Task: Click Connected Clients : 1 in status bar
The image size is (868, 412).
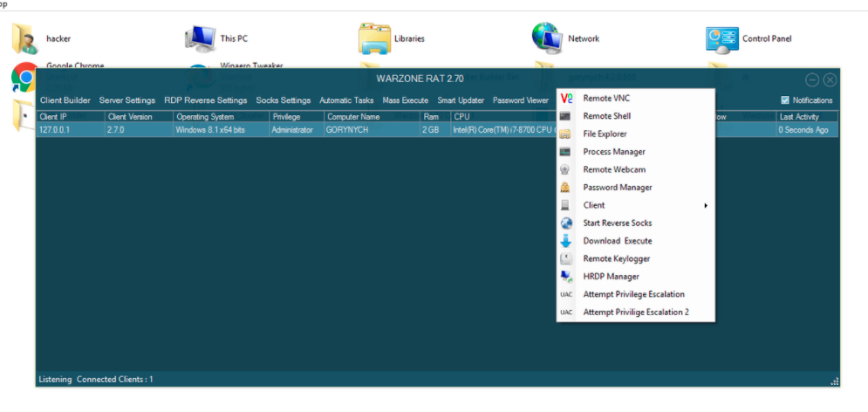Action: click(x=115, y=380)
